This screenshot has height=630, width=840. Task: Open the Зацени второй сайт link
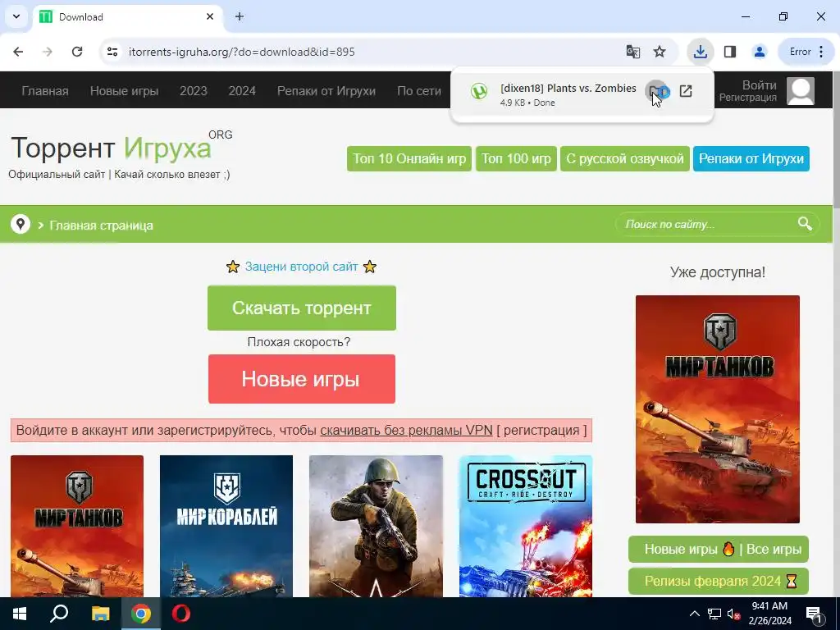tap(302, 267)
